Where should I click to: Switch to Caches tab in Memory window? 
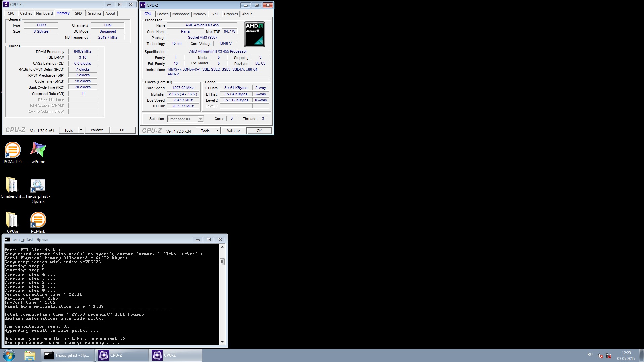tap(26, 13)
